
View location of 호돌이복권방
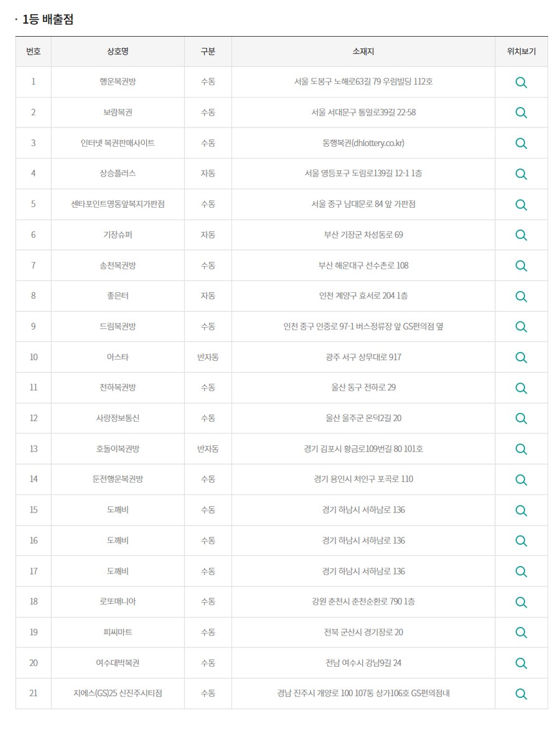click(521, 449)
